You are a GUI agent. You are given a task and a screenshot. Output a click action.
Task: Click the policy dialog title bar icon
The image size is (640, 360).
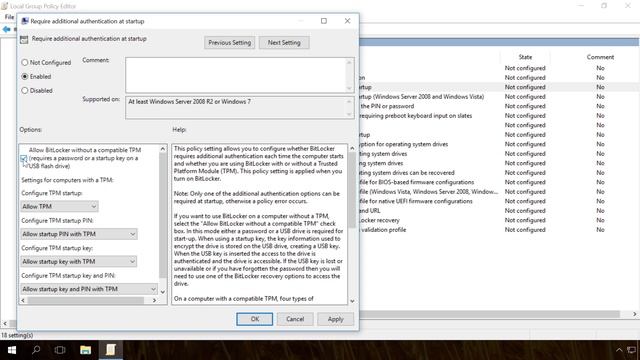25,21
